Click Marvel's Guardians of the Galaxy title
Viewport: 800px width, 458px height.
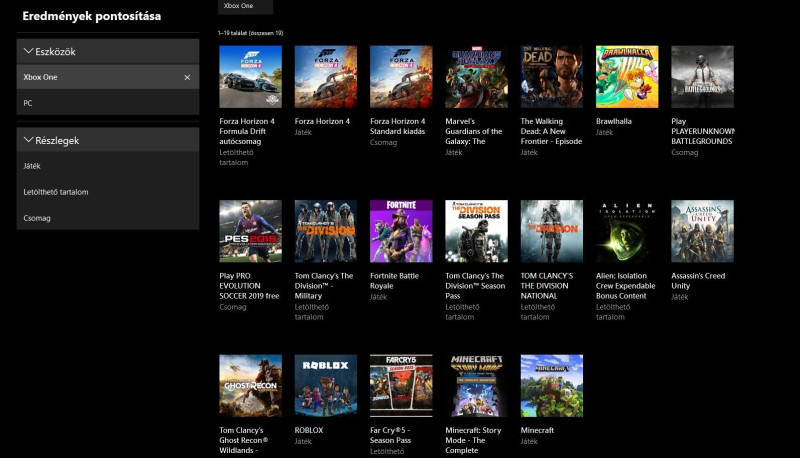coord(474,131)
